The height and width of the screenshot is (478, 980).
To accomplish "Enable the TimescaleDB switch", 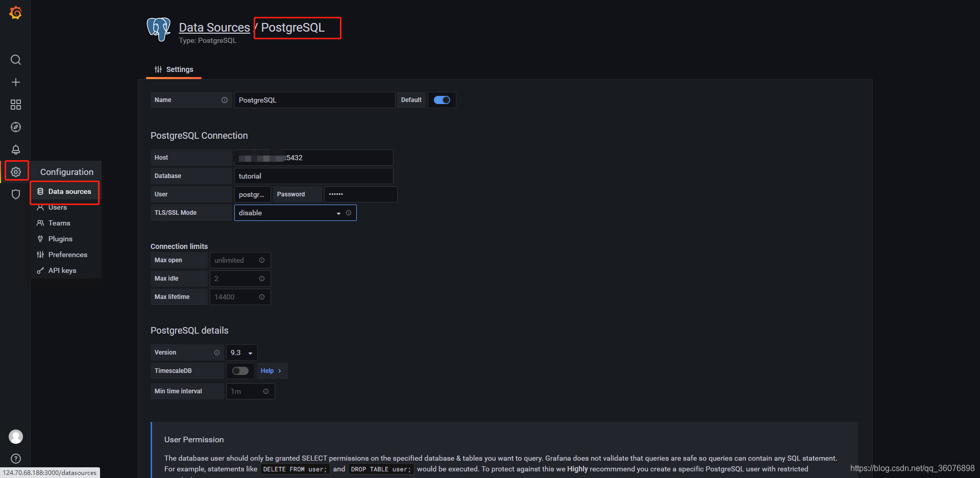I will [240, 371].
